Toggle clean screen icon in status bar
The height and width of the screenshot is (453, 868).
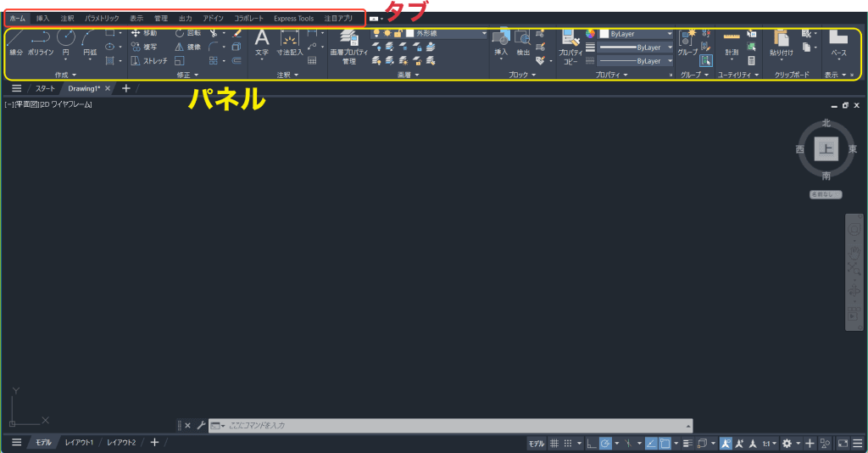pyautogui.click(x=843, y=443)
